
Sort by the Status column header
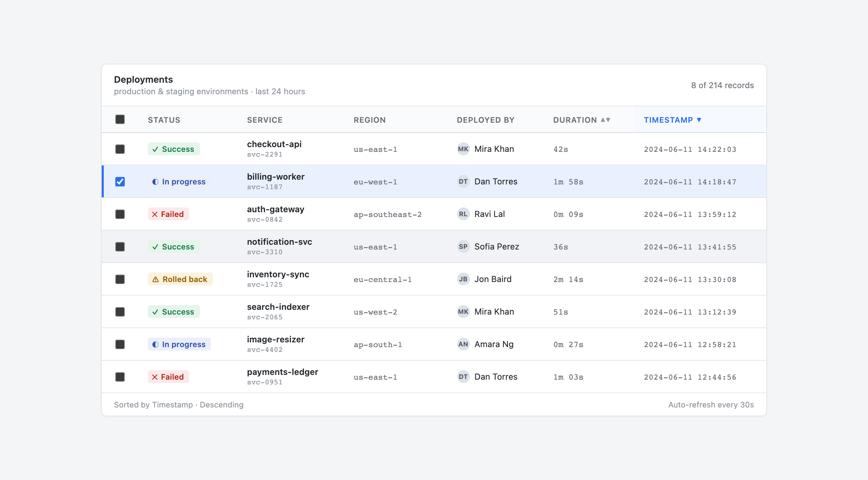[x=164, y=120]
